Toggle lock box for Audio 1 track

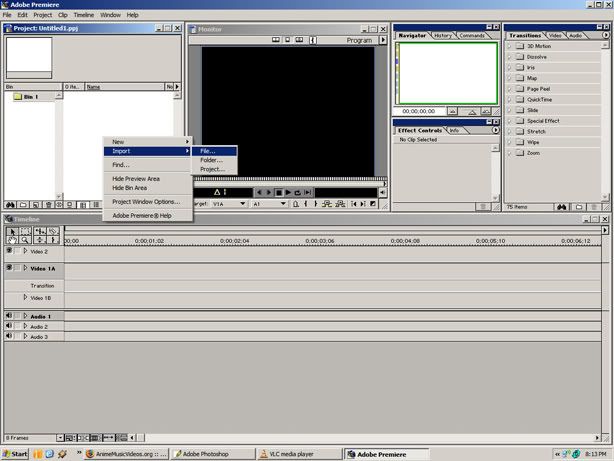(x=17, y=316)
